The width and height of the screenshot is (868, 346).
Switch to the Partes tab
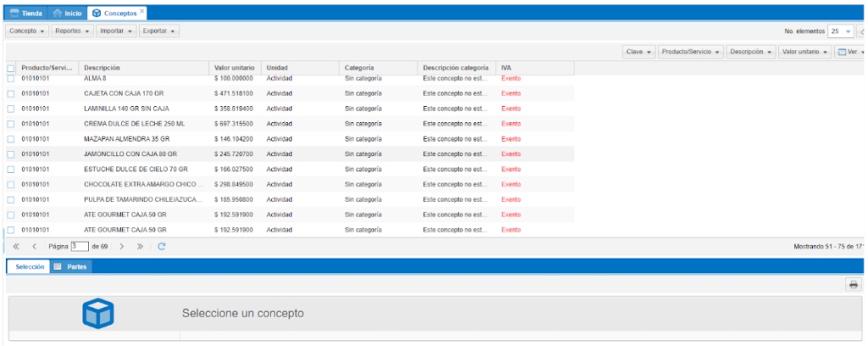pos(71,266)
